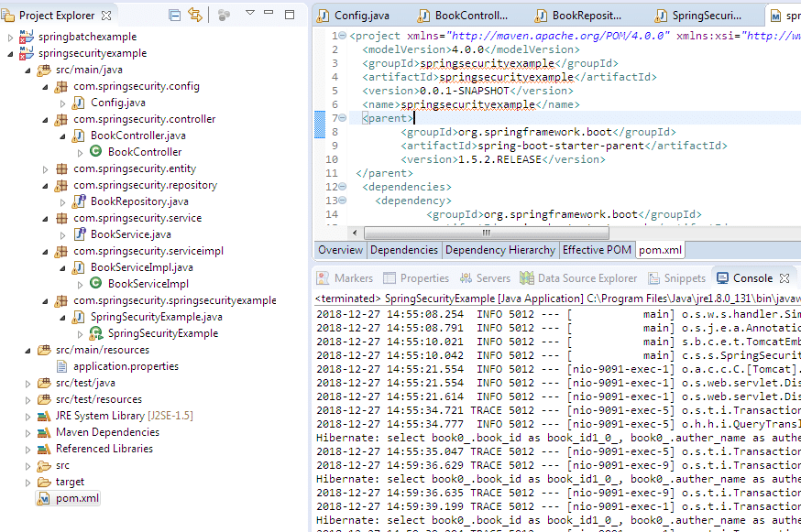The width and height of the screenshot is (801, 532).
Task: Click the Maven Dependencies library icon
Action: [x=44, y=432]
